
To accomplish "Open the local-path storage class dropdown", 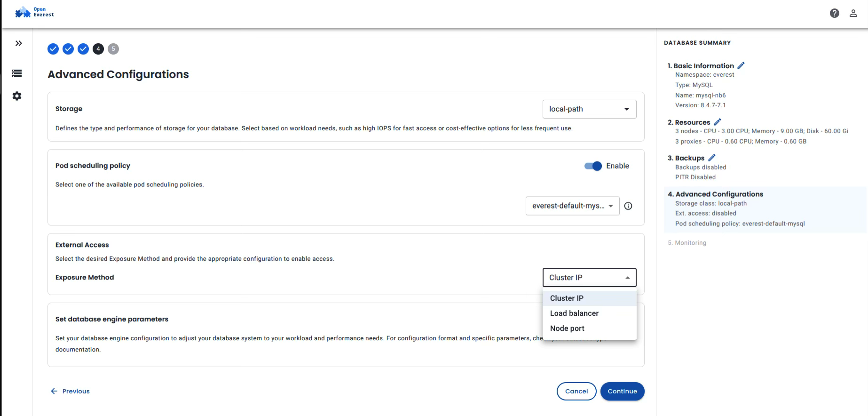I will coord(590,109).
